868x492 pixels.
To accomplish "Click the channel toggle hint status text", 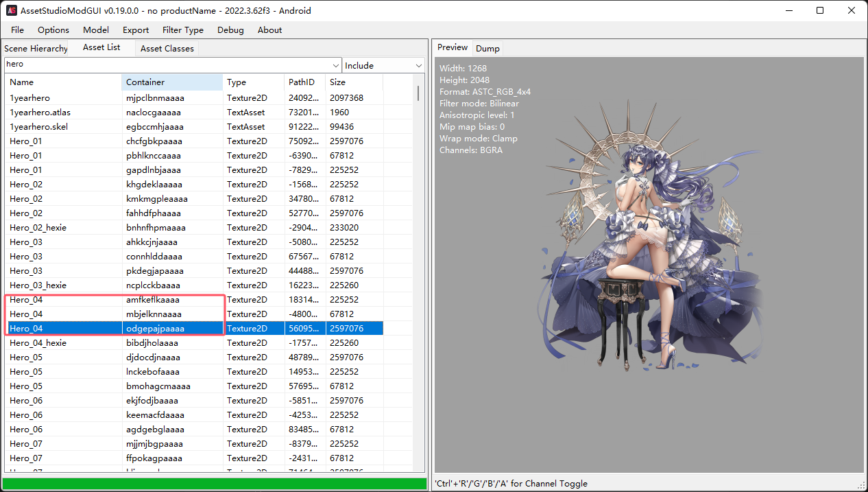I will 511,484.
